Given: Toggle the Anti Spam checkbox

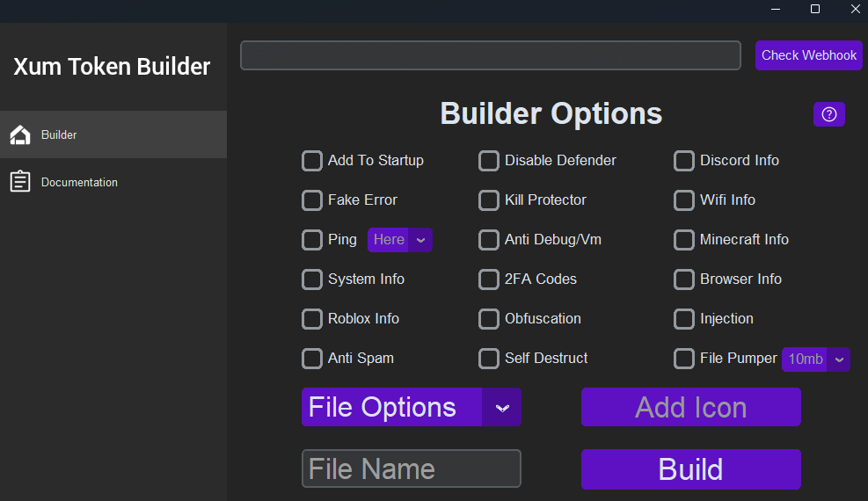Looking at the screenshot, I should pos(311,359).
